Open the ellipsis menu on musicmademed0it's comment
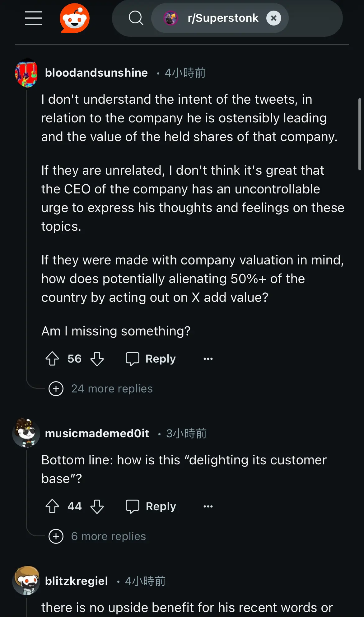The image size is (364, 617). coord(208,506)
